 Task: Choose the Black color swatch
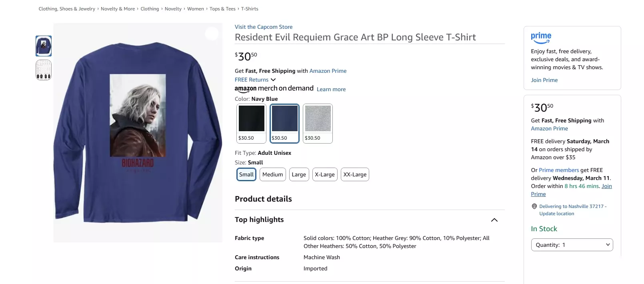(x=251, y=123)
